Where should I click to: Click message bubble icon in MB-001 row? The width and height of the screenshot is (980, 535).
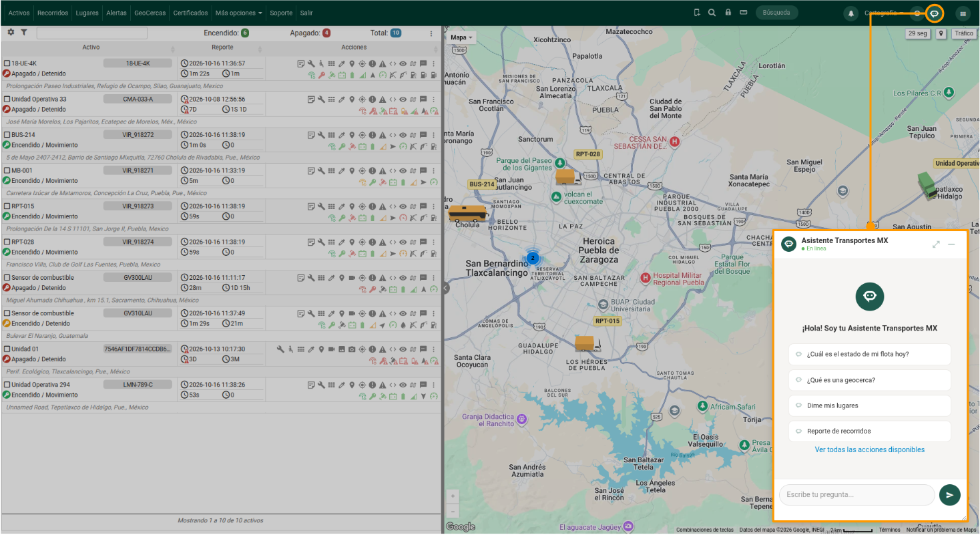[423, 170]
